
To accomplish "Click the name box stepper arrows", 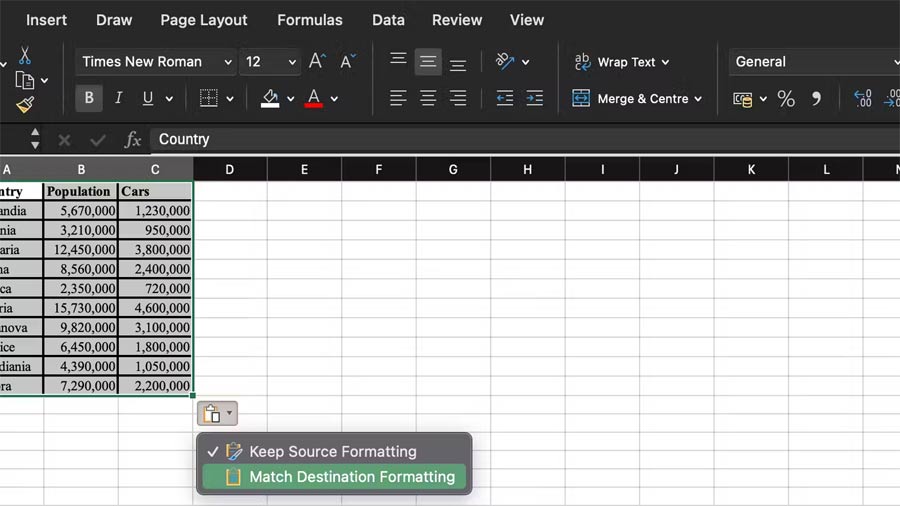I will click(35, 139).
